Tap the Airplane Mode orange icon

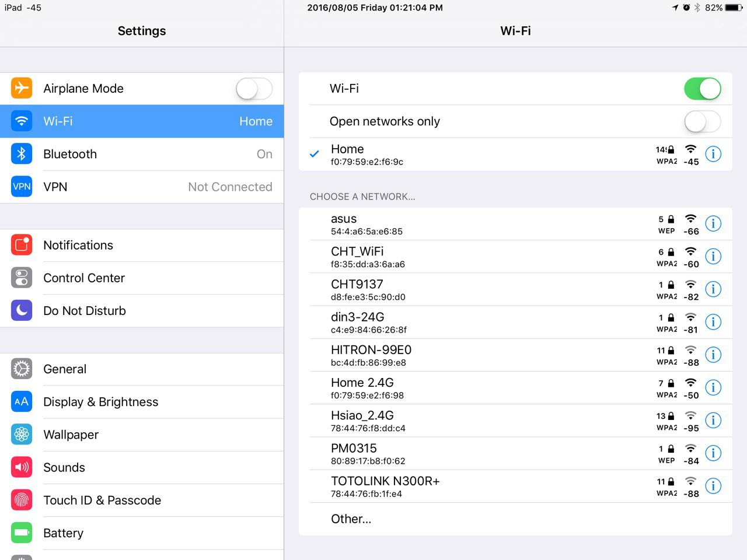pyautogui.click(x=22, y=88)
